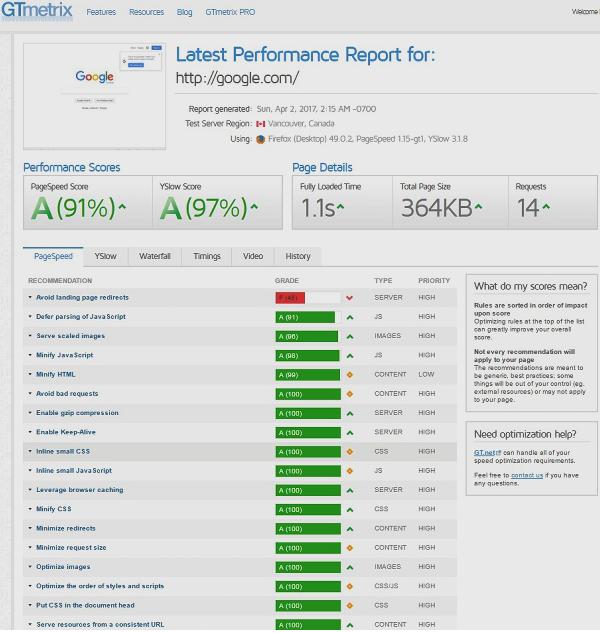Screen dimensions: 600x633
Task: Click green up arrow for Minimize redirects
Action: tap(350, 529)
